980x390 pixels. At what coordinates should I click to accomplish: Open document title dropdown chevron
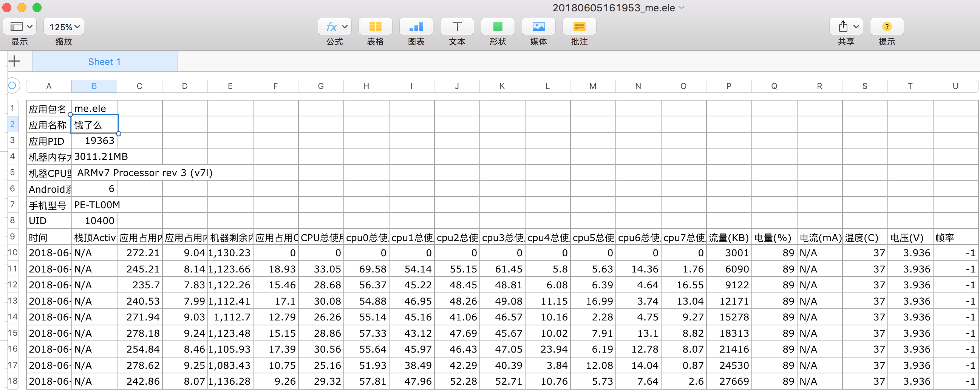(682, 8)
